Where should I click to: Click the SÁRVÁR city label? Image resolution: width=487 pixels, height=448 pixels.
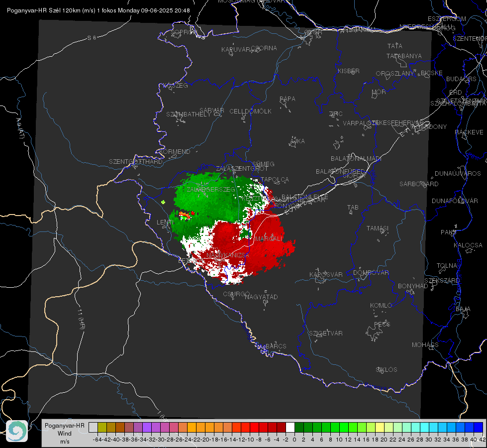(212, 111)
